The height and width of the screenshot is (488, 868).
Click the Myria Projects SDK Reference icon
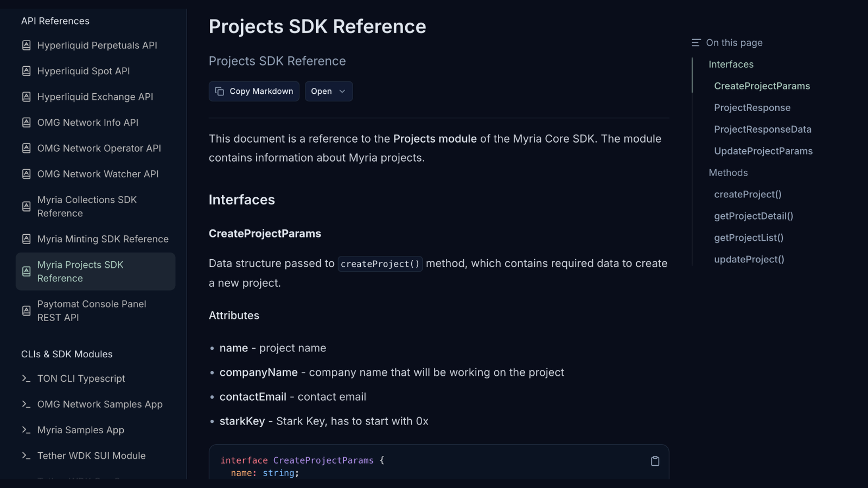coord(26,272)
